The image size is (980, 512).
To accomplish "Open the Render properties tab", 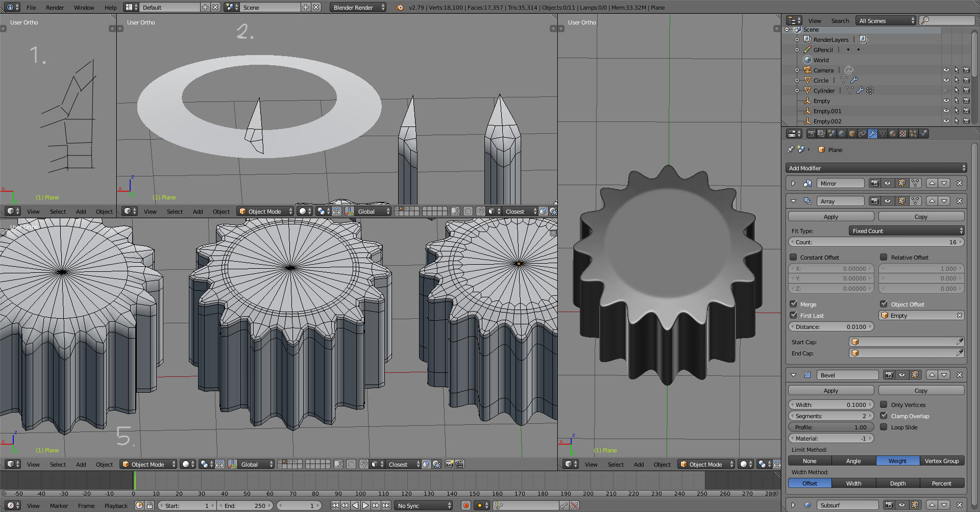I will (x=811, y=134).
